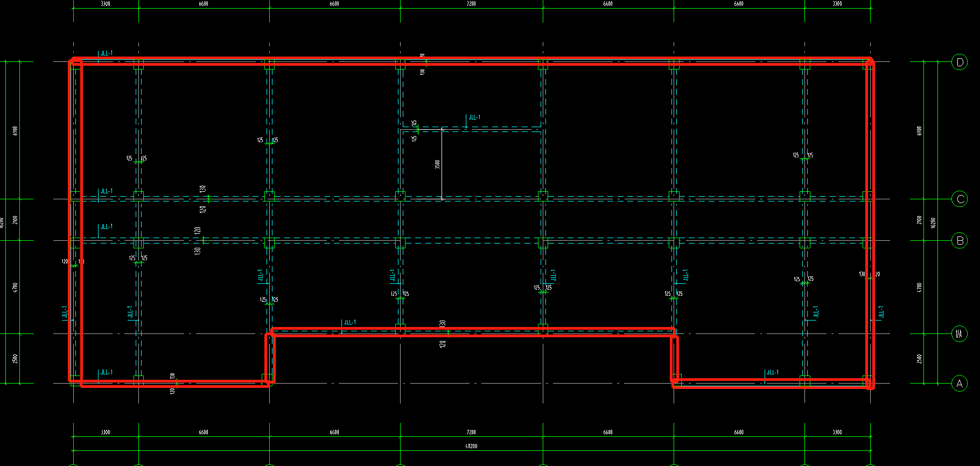
Task: Select the axis bubble labeled 1/A
Action: point(960,334)
